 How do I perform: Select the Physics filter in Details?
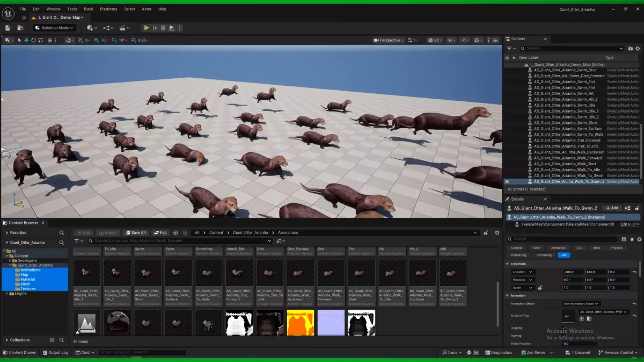pos(616,248)
